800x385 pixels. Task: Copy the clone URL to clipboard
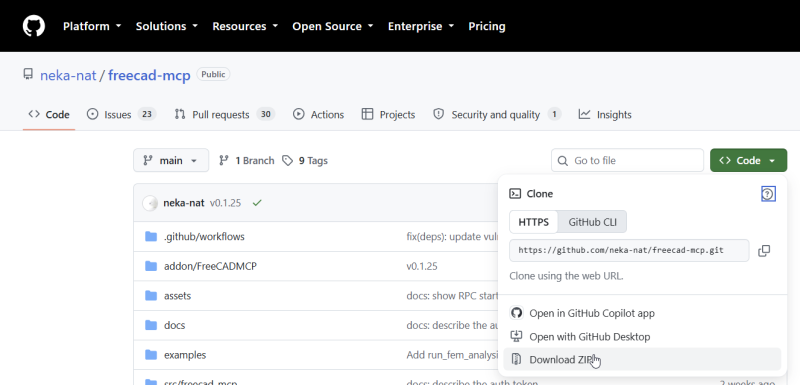click(764, 250)
